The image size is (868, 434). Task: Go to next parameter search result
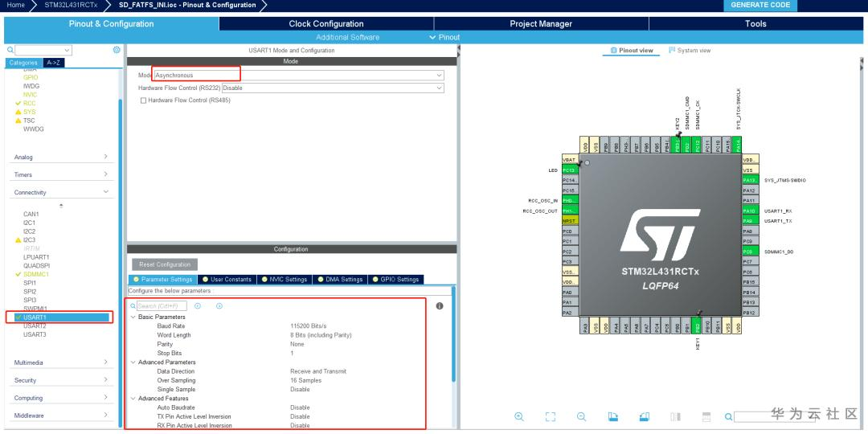point(219,305)
